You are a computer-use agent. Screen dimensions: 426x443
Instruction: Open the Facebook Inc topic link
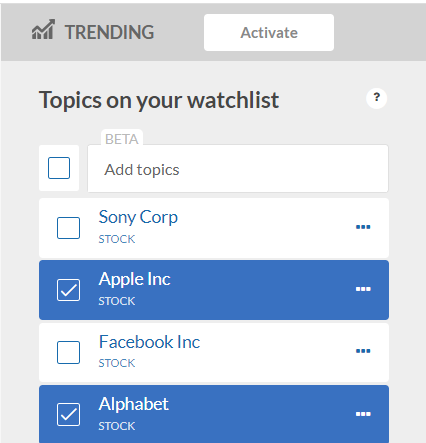[x=149, y=342]
